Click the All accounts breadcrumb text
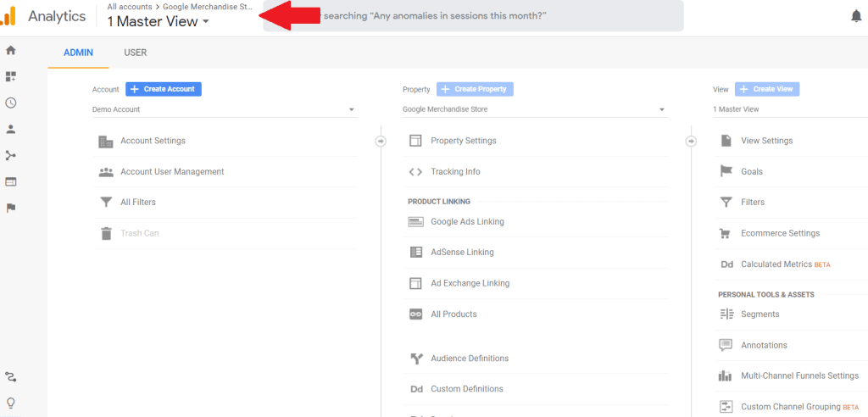Screen dimensions: 868x417 tap(129, 7)
